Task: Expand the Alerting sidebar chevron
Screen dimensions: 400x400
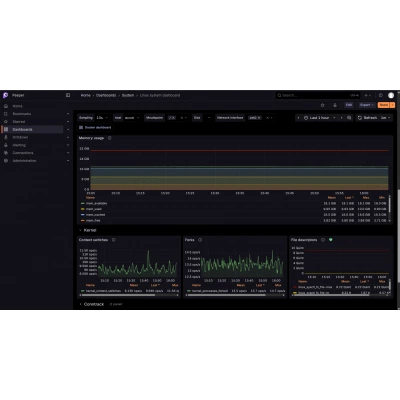Action: pyautogui.click(x=68, y=145)
